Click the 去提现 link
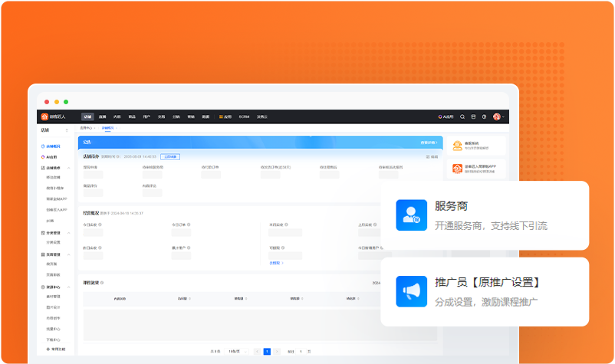 pyautogui.click(x=276, y=263)
